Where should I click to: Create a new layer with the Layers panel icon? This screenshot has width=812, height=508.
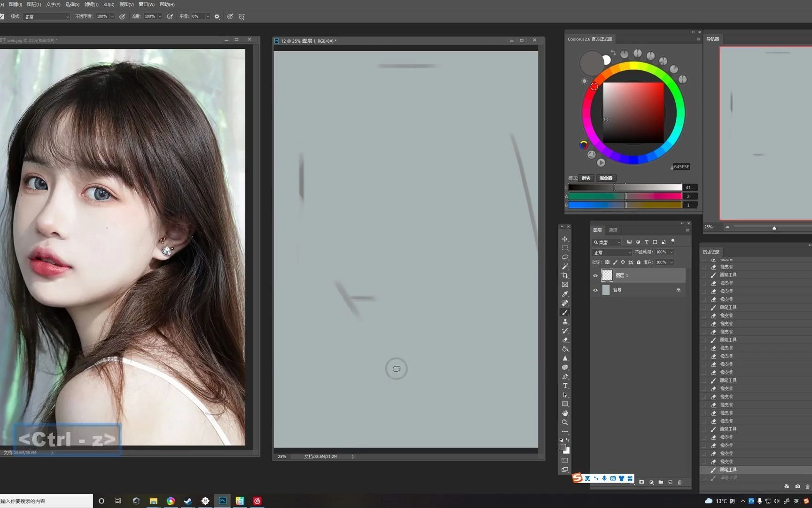tap(670, 482)
